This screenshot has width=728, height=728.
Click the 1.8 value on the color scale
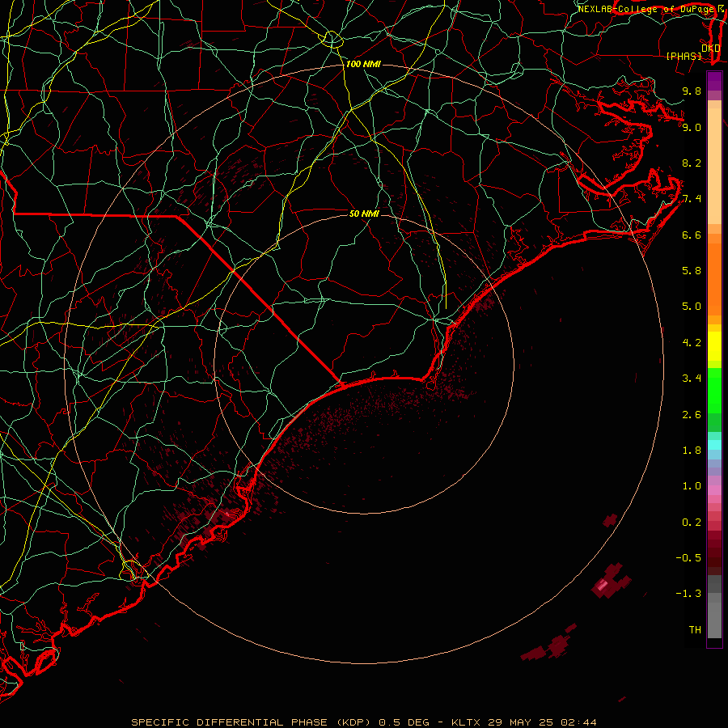click(x=692, y=451)
